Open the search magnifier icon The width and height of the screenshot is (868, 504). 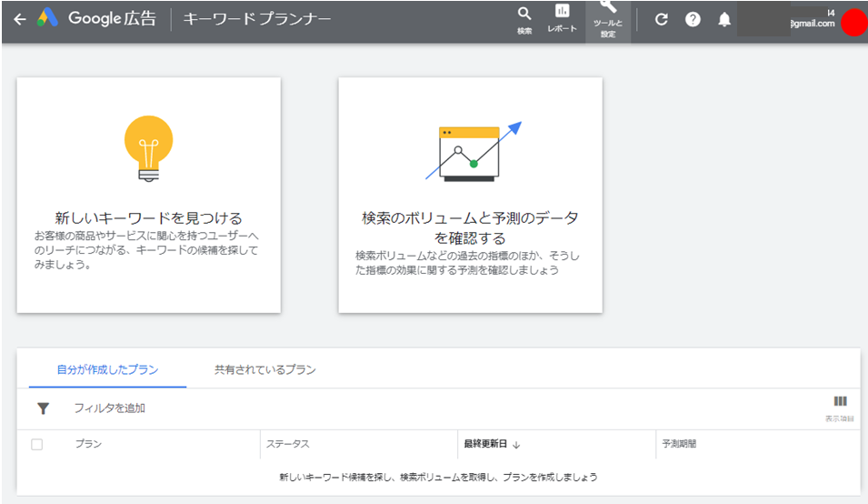coord(524,14)
